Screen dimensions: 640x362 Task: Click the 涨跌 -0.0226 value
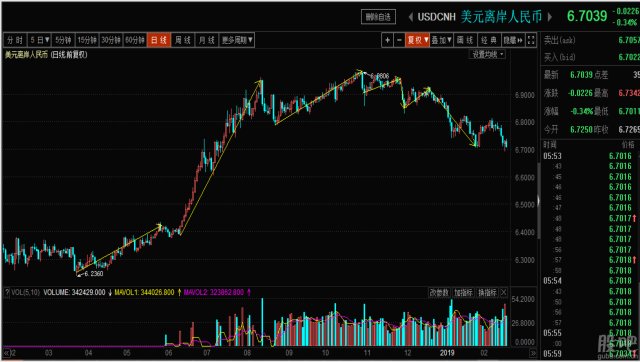580,93
